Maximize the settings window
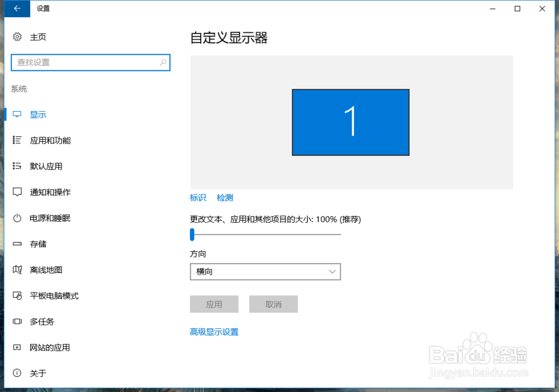Viewport: 559px width, 392px height. (x=517, y=8)
